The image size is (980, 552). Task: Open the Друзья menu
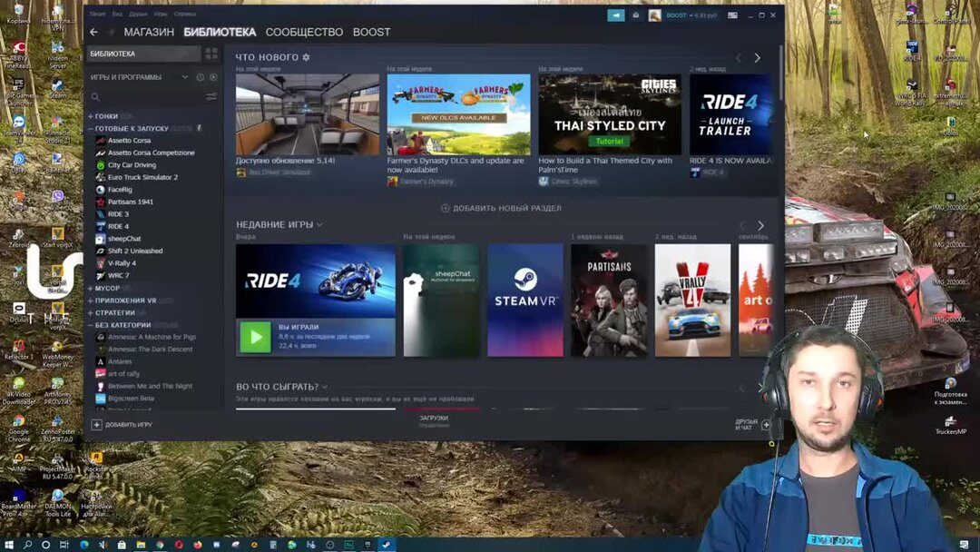pyautogui.click(x=138, y=14)
